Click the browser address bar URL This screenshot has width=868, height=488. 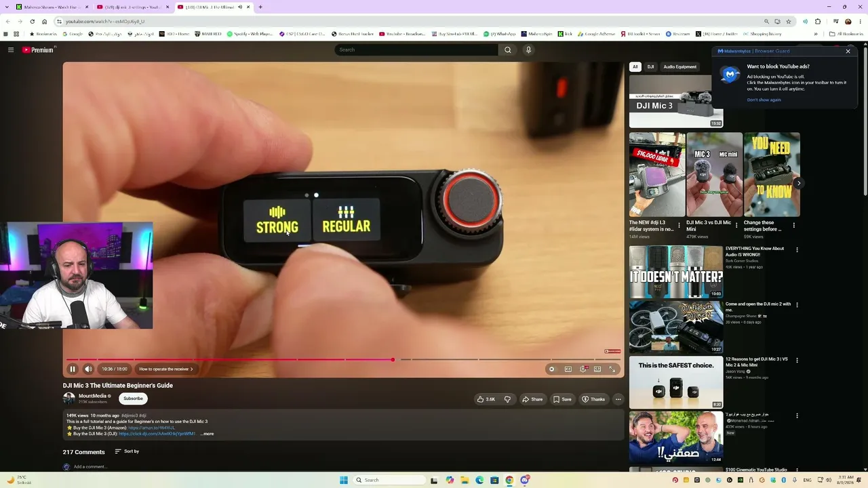click(x=104, y=21)
